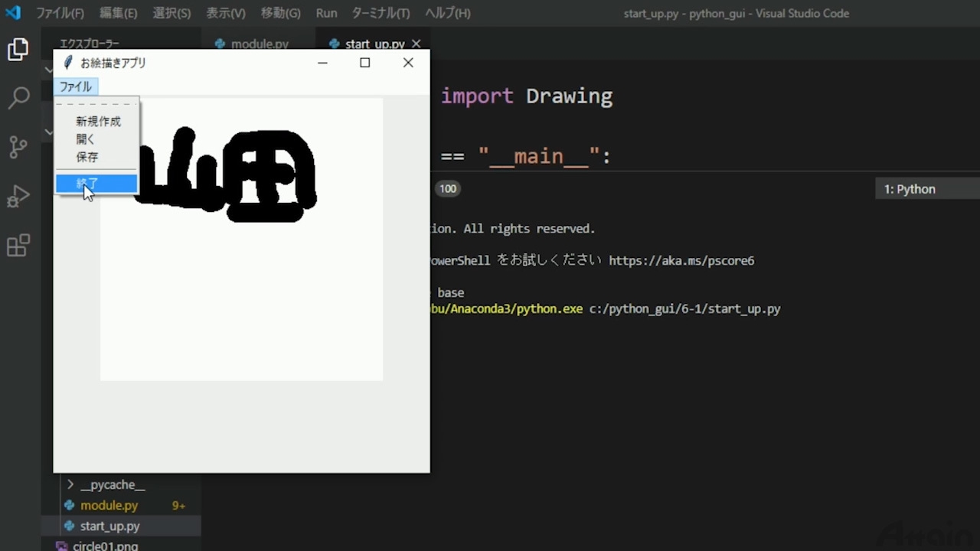Collapse the explorer section chevron

[x=49, y=69]
